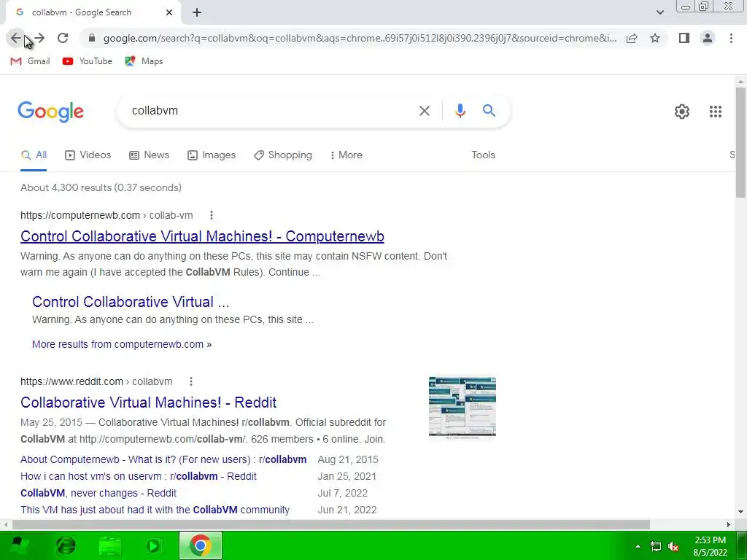Open the Chrome profile avatar
This screenshot has height=560, width=747.
click(x=708, y=38)
